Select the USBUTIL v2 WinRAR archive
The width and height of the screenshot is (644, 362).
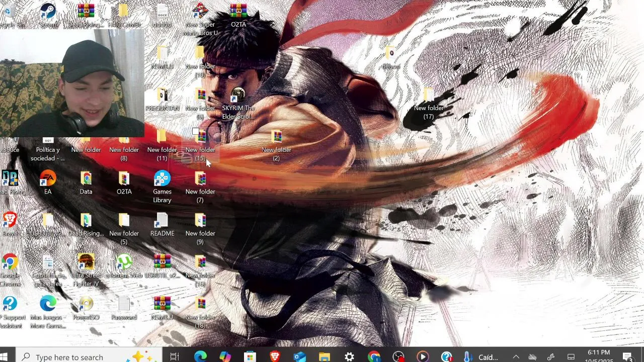click(x=162, y=266)
